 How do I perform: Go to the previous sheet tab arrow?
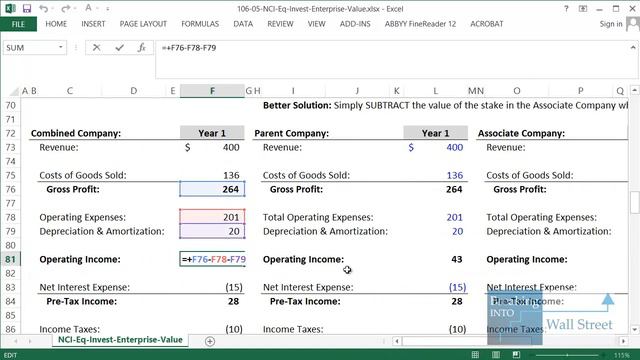point(16,341)
